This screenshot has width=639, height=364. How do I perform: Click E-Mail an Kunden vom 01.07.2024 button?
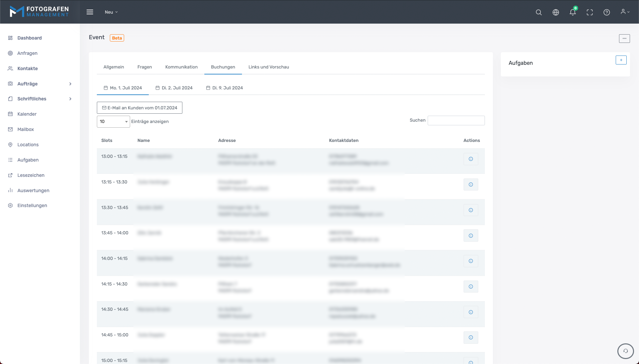(x=139, y=108)
